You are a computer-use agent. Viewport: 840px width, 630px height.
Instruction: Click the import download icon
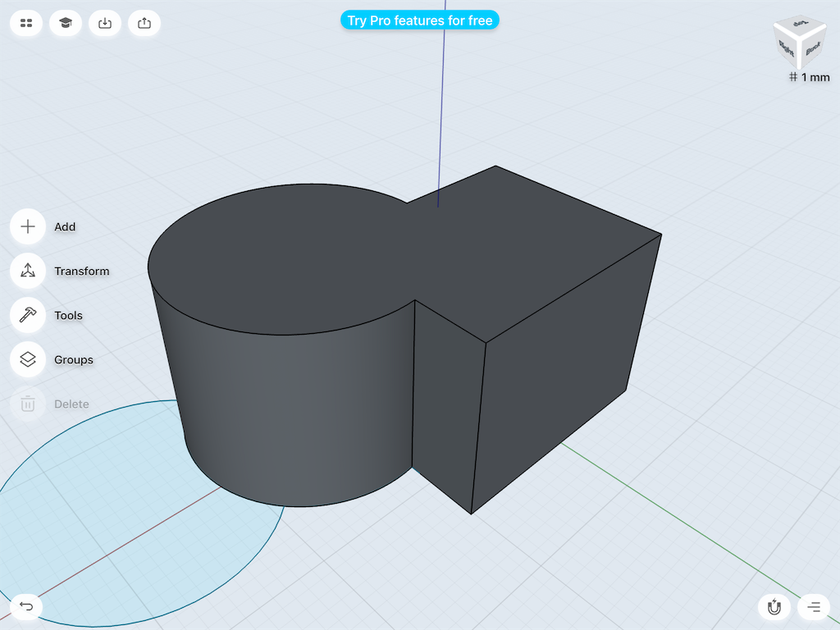coord(105,23)
